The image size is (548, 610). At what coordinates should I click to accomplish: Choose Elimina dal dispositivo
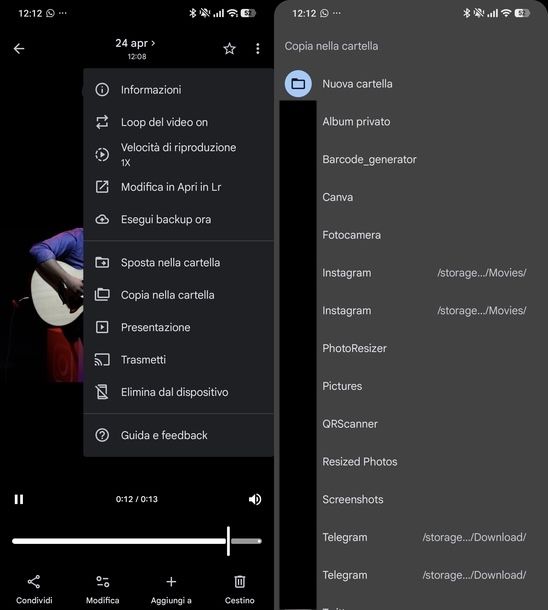pos(179,392)
